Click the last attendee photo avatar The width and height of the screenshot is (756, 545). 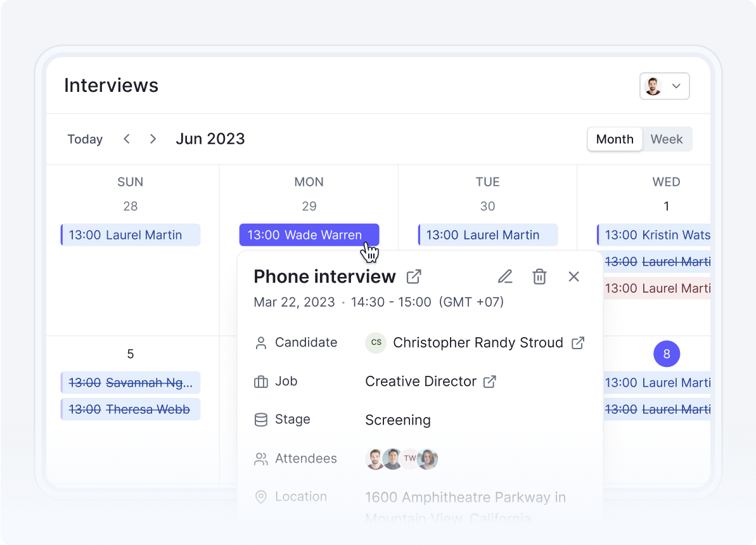click(428, 459)
